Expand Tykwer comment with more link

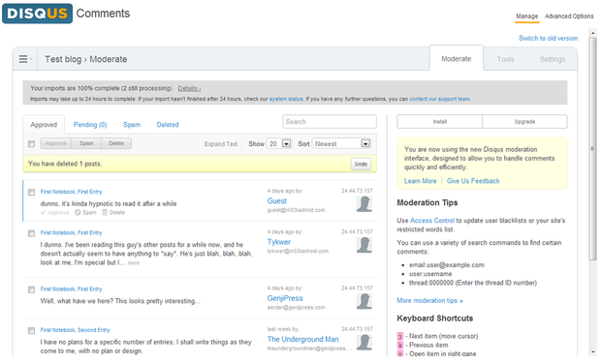click(x=134, y=263)
